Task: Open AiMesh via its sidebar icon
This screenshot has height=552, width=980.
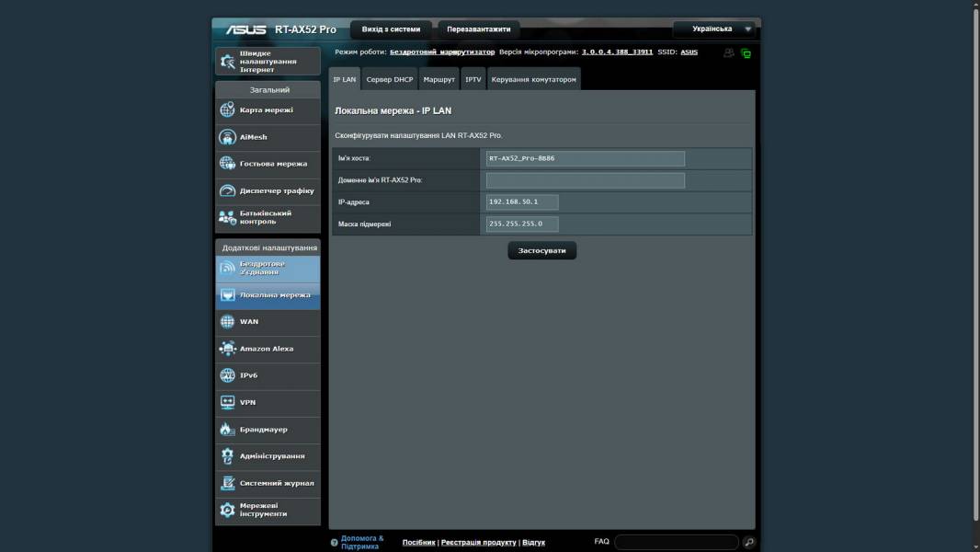Action: (227, 137)
